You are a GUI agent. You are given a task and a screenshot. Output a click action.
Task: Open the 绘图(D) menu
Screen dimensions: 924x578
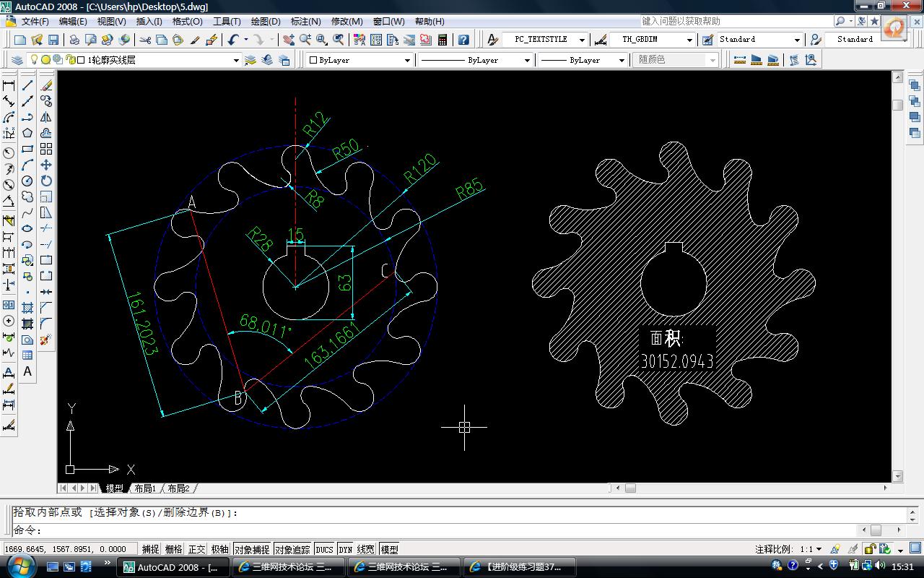[266, 22]
